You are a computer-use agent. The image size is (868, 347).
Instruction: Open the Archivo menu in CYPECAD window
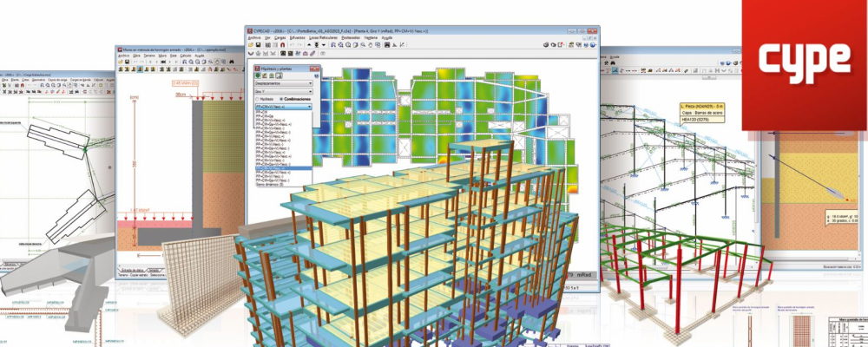[254, 37]
